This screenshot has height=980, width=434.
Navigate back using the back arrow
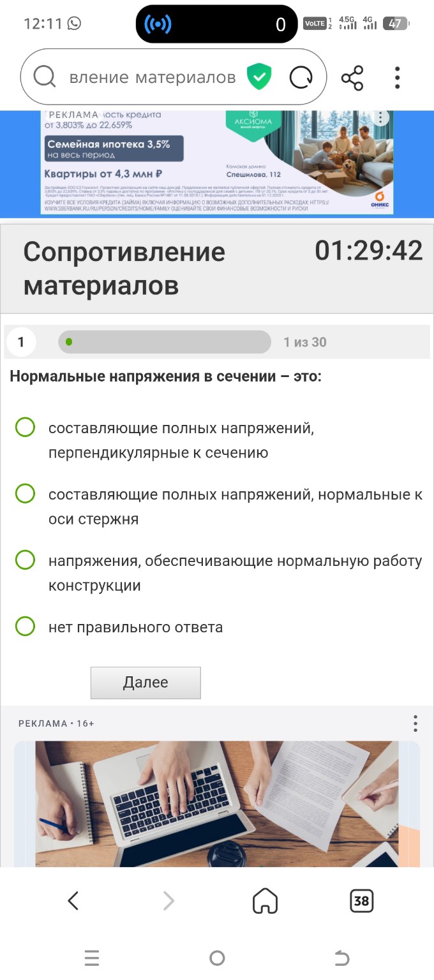(73, 901)
